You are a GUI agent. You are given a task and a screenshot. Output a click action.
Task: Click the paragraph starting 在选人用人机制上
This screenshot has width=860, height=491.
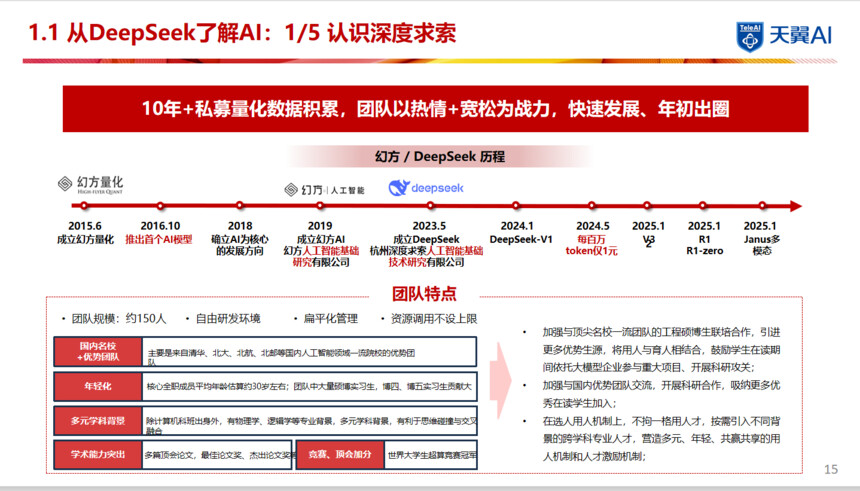[661, 438]
